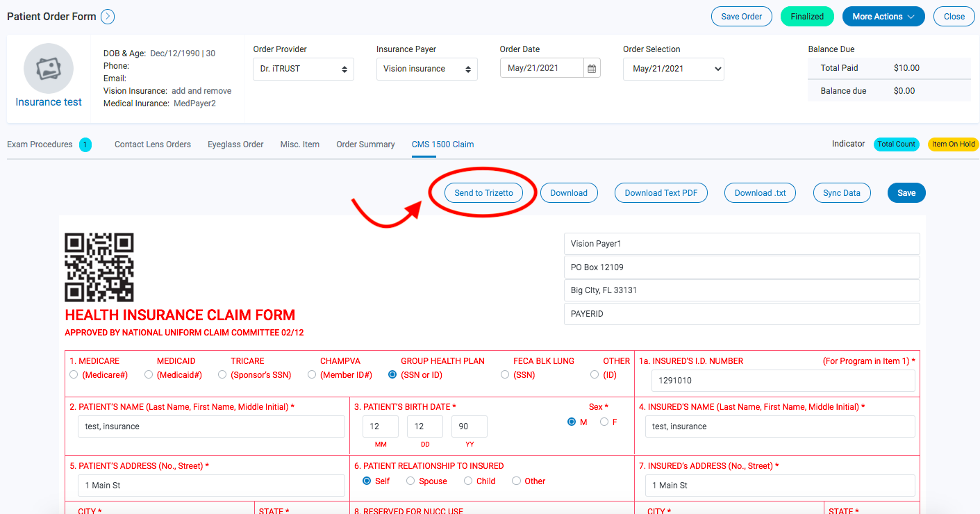Select the Spouse relationship option

(410, 481)
